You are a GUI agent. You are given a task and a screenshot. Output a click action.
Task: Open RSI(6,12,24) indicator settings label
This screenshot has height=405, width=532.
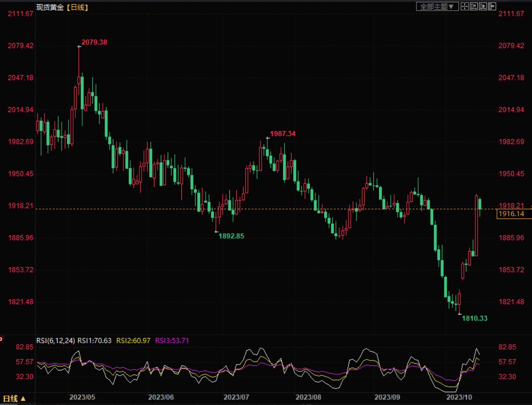[55, 341]
